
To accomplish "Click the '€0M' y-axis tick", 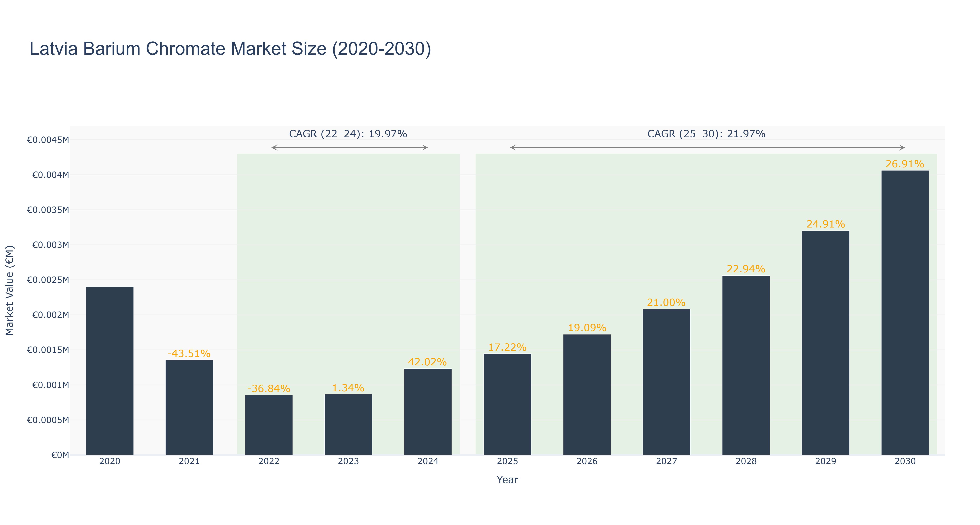I will click(60, 455).
